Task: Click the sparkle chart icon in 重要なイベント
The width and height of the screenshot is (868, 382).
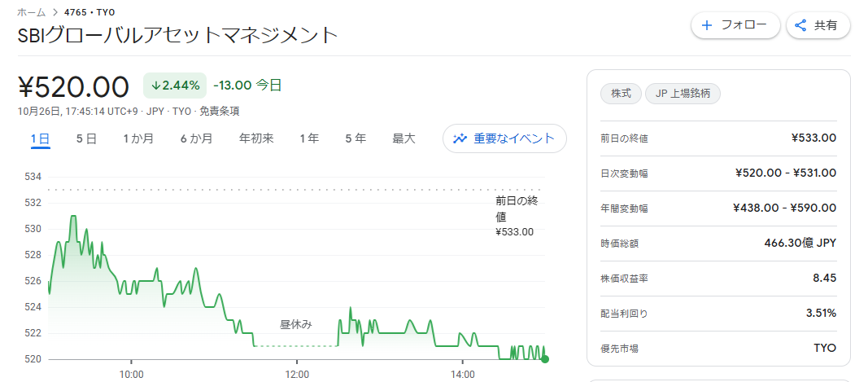Action: (x=460, y=138)
